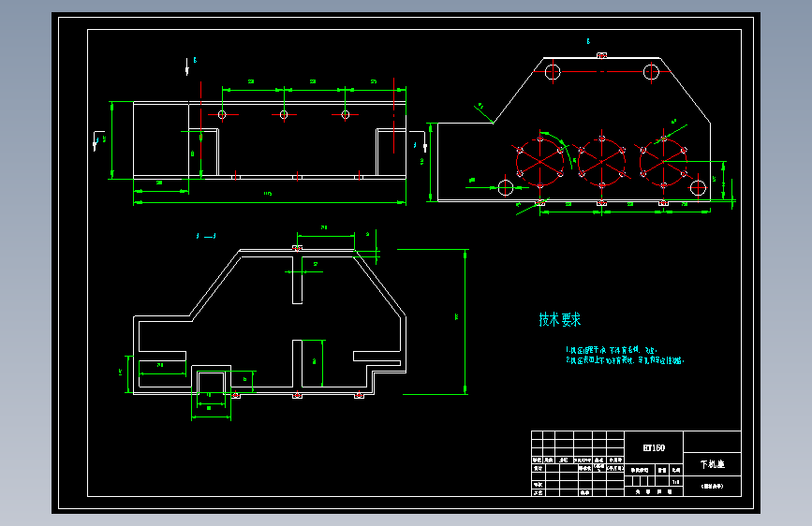The height and width of the screenshot is (526, 812).
Task: Click the 1:1 scale cell in title block
Action: (x=676, y=481)
